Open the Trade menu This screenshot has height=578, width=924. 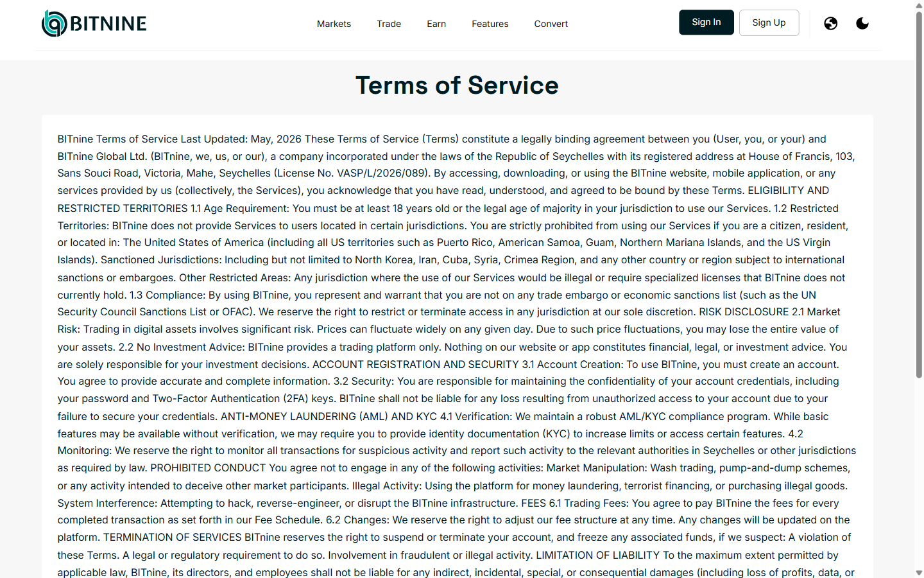click(389, 24)
